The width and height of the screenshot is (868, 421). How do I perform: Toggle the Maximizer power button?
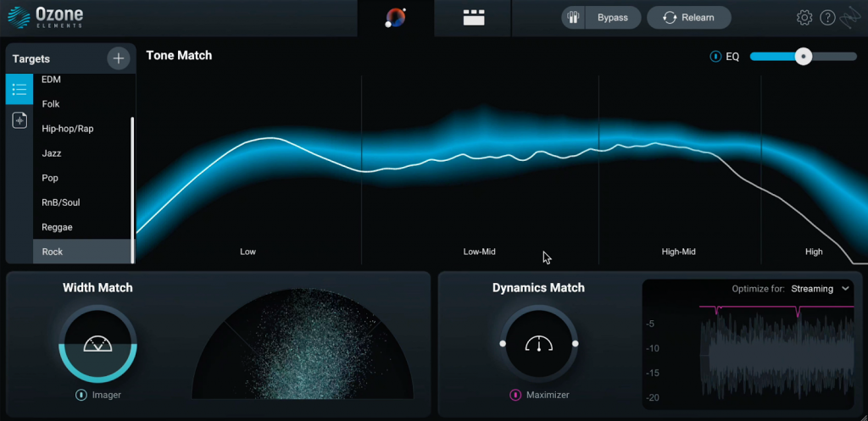(515, 395)
